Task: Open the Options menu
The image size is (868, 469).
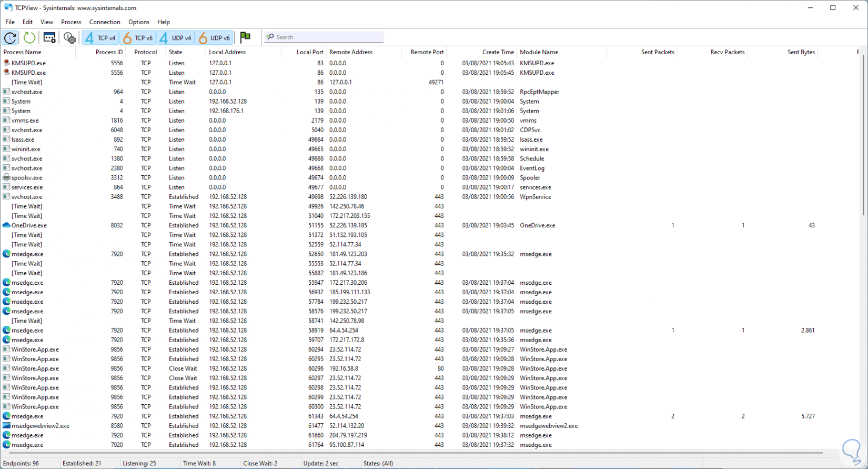Action: tap(139, 22)
